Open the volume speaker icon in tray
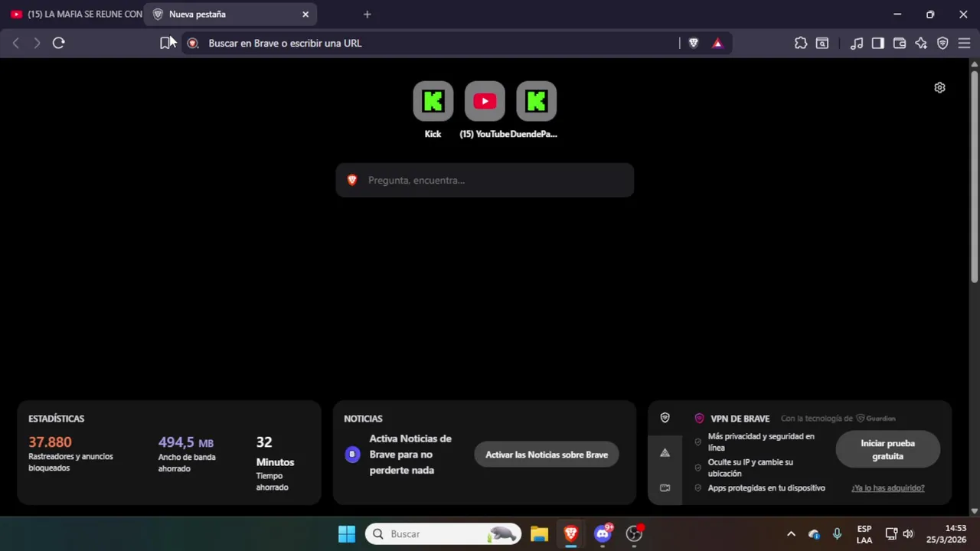The width and height of the screenshot is (980, 551). [908, 533]
